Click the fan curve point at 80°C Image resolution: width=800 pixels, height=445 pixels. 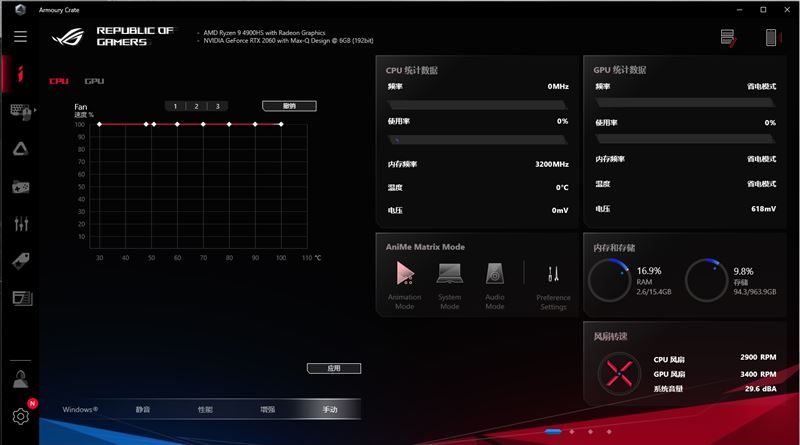tap(229, 124)
